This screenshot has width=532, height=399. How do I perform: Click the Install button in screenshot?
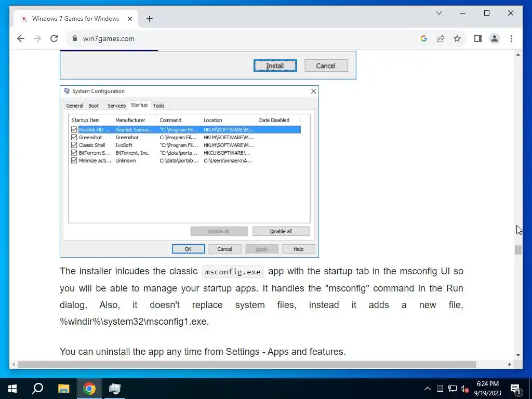click(x=275, y=66)
